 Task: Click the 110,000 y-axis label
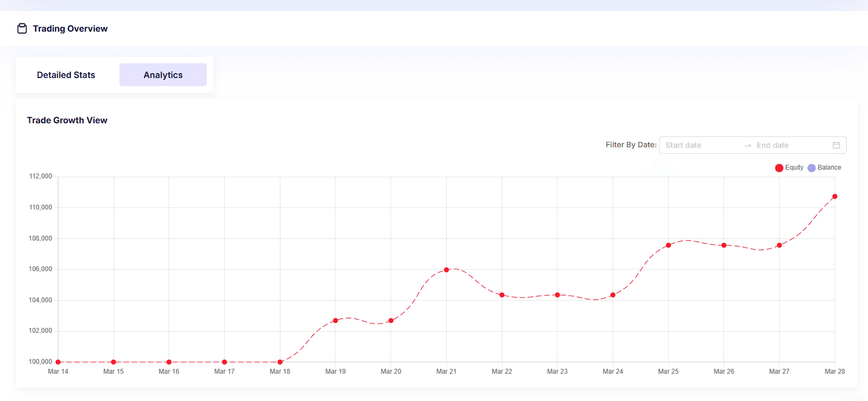41,207
